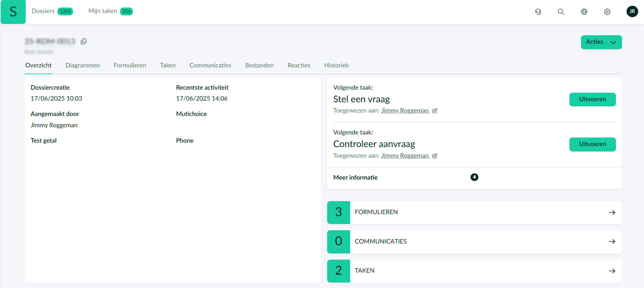Click the green S home logo
The image size is (644, 288).
coord(13,12)
